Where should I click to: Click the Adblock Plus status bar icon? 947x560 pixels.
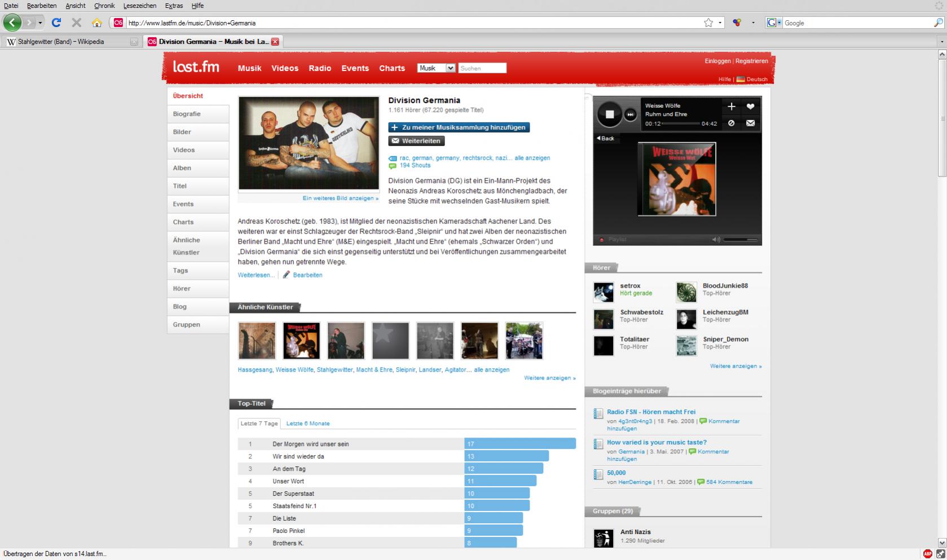[928, 554]
